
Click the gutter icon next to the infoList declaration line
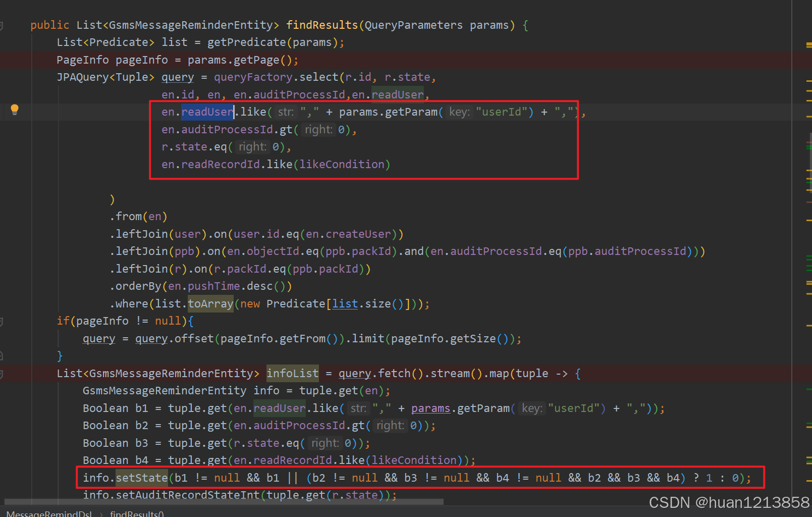click(3, 373)
